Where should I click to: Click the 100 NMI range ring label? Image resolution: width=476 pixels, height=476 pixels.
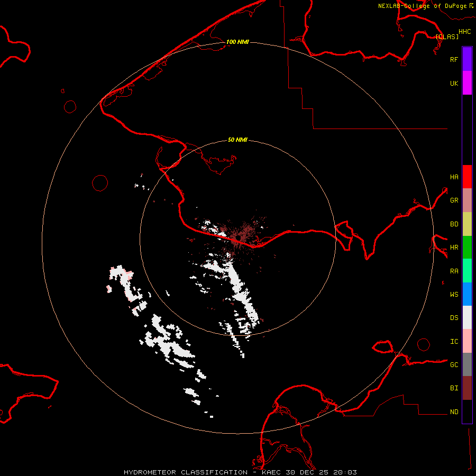click(237, 42)
